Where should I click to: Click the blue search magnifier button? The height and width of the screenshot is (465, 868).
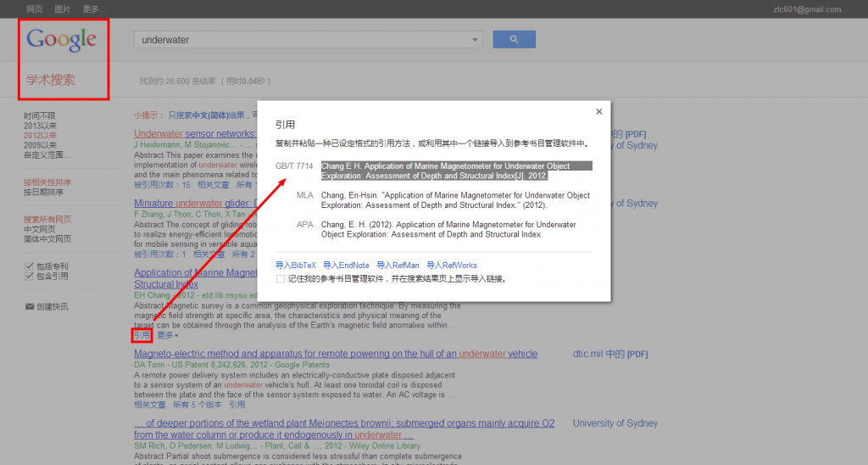(x=514, y=39)
